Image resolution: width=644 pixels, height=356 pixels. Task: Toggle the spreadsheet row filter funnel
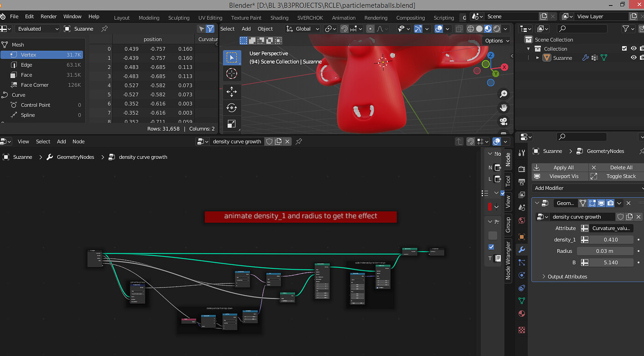tap(210, 28)
